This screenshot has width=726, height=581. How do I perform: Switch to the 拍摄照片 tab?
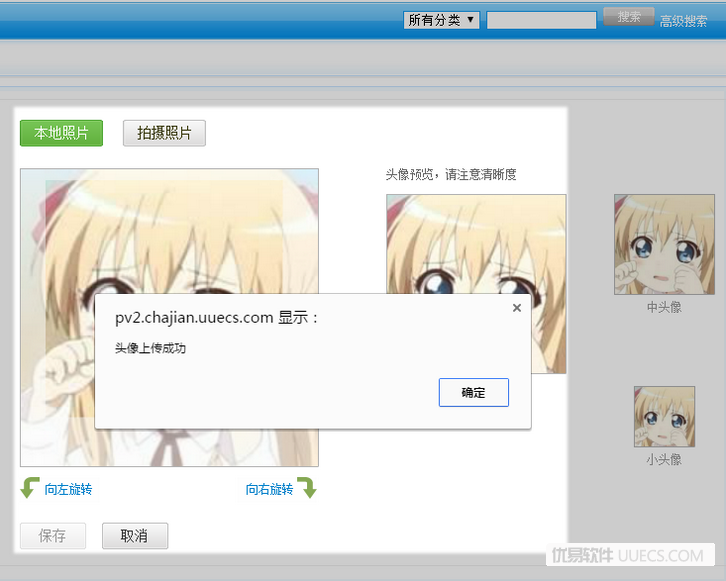click(x=164, y=133)
